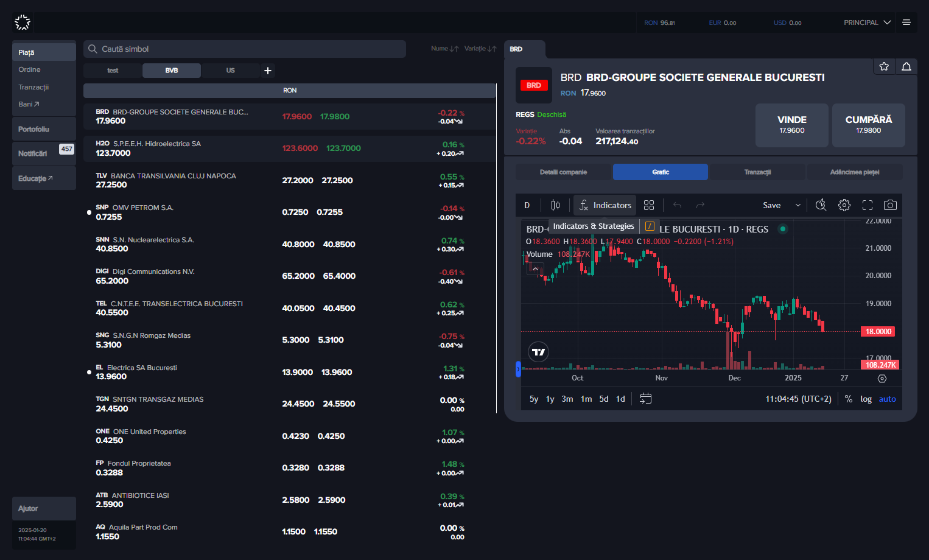Image resolution: width=929 pixels, height=560 pixels.
Task: Set a price alert bell icon
Action: tap(906, 66)
